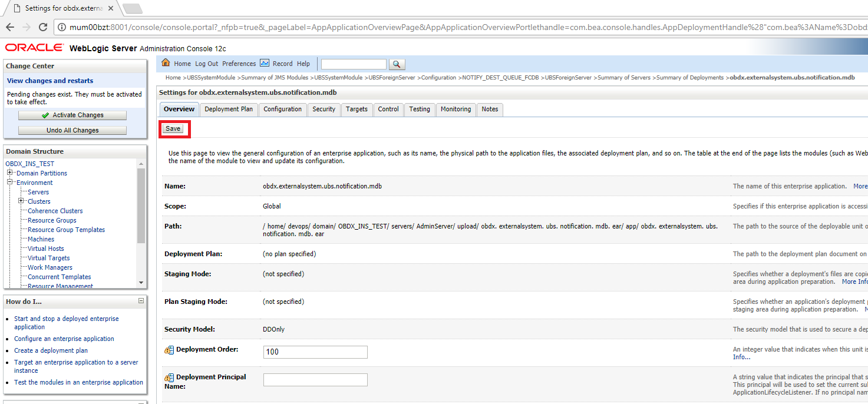The image size is (868, 404).
Task: Open Work Managers tree item
Action: coord(50,267)
